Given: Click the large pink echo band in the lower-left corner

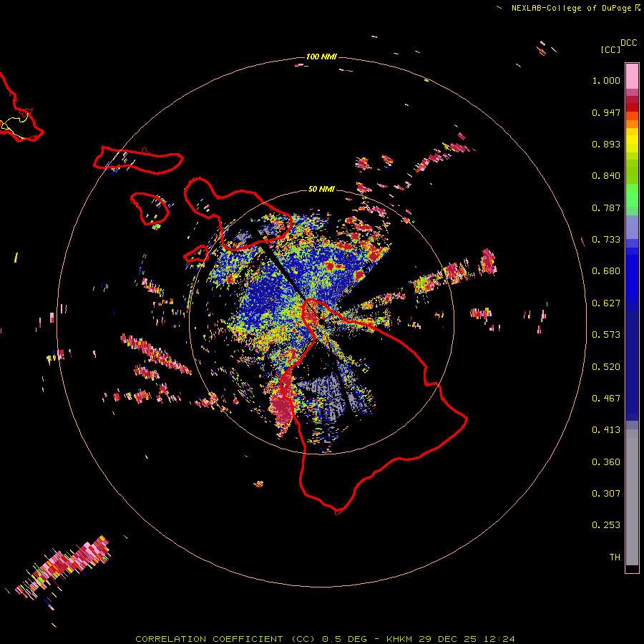Looking at the screenshot, I should [x=64, y=567].
